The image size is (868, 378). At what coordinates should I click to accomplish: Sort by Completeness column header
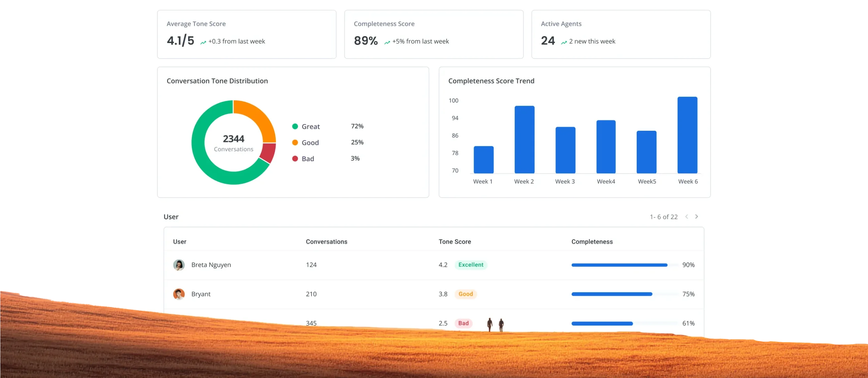click(592, 241)
